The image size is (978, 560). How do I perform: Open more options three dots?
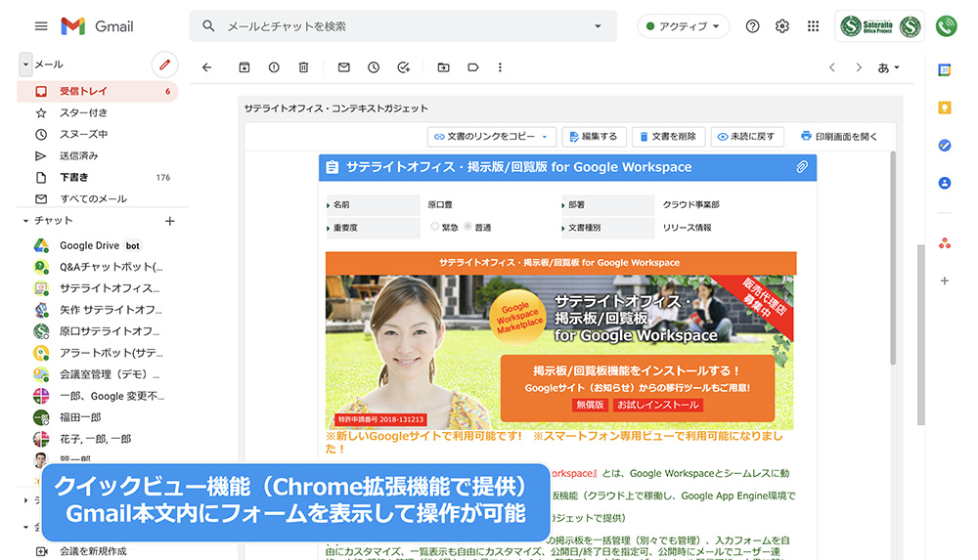(500, 67)
